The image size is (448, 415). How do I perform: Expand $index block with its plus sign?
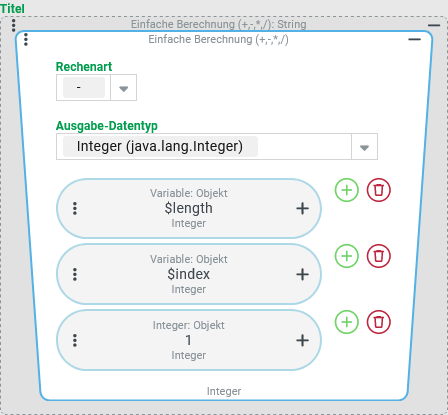pos(302,275)
